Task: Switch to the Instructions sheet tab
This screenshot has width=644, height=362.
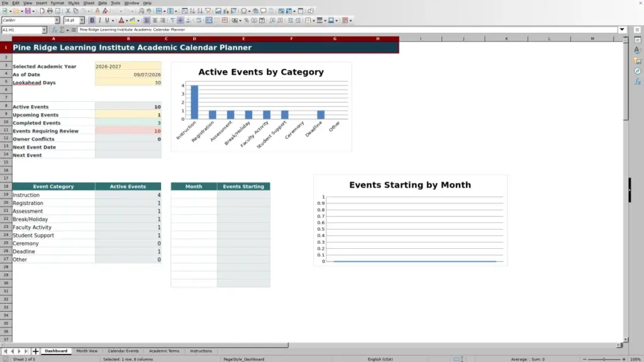Action: pyautogui.click(x=201, y=351)
